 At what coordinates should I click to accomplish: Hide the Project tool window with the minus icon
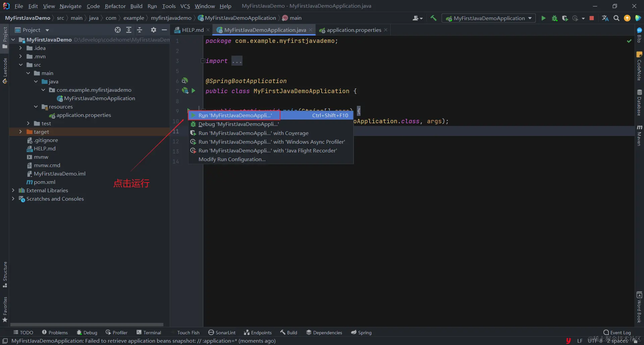164,30
